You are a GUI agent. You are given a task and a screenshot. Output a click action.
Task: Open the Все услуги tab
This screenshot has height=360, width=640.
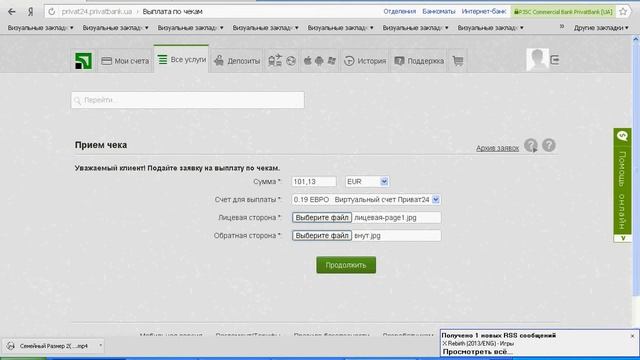182,60
